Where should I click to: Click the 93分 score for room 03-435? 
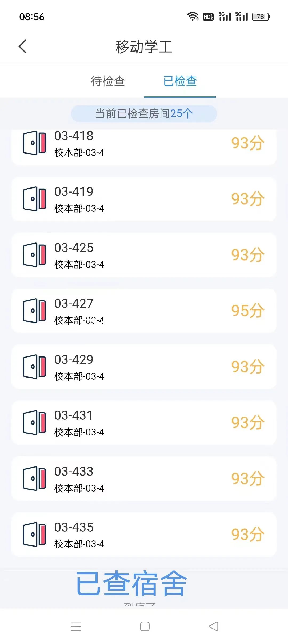pos(247,535)
